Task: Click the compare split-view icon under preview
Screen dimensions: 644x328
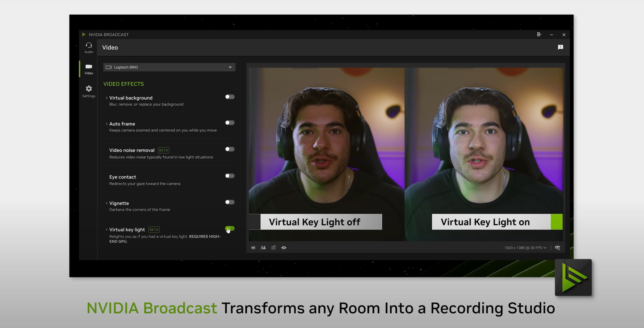Action: click(253, 248)
